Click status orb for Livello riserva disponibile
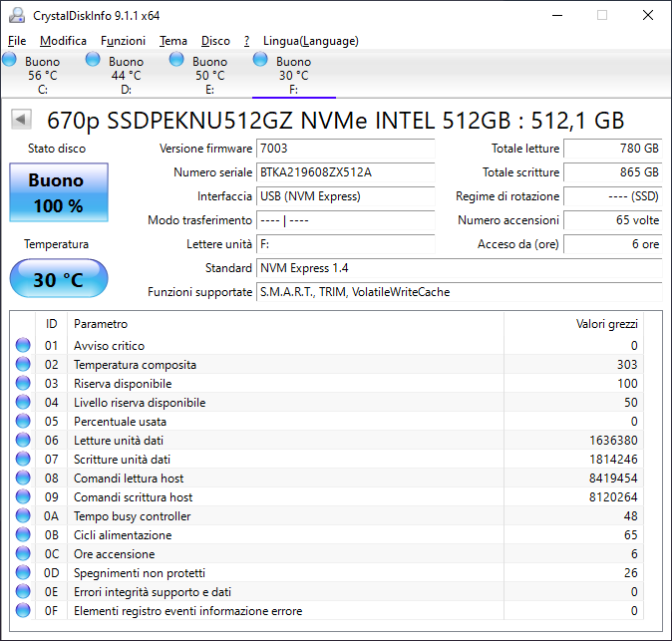Image resolution: width=672 pixels, height=641 pixels. (23, 402)
